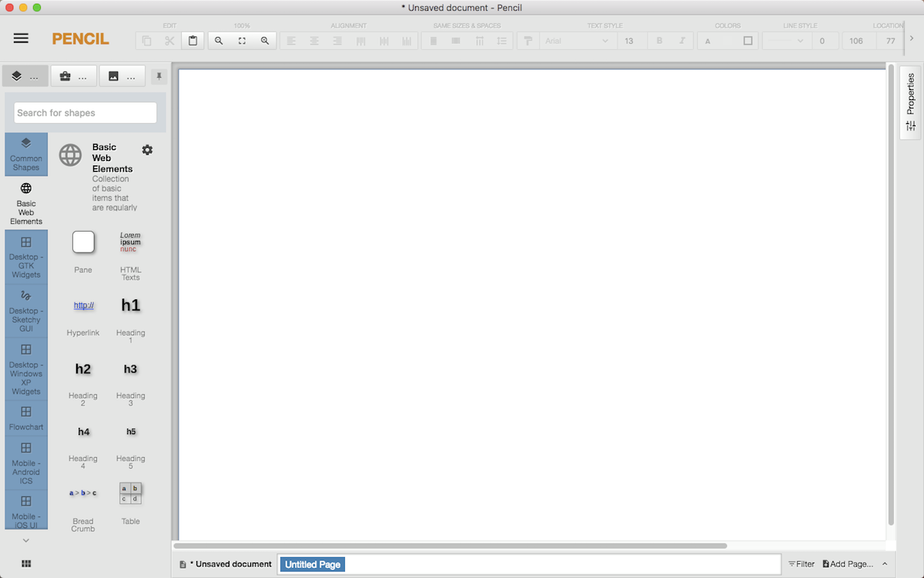Image resolution: width=924 pixels, height=578 pixels.
Task: Select the Pane shape
Action: point(83,252)
